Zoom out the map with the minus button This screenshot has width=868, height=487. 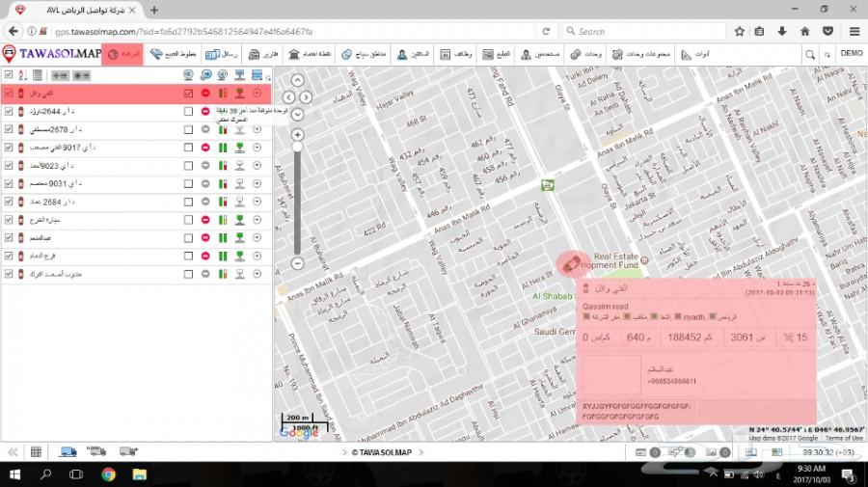(x=297, y=263)
